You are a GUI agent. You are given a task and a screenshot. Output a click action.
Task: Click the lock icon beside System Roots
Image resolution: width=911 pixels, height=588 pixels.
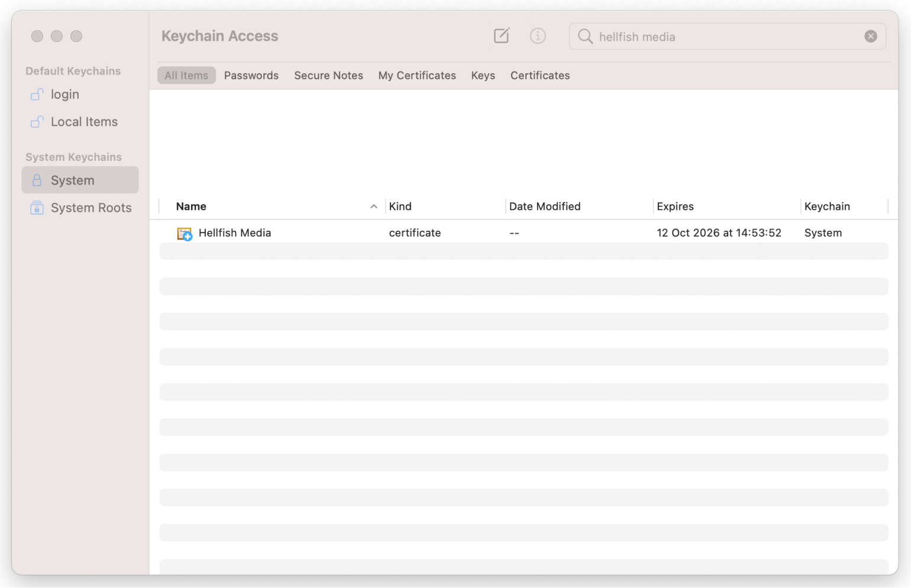37,208
